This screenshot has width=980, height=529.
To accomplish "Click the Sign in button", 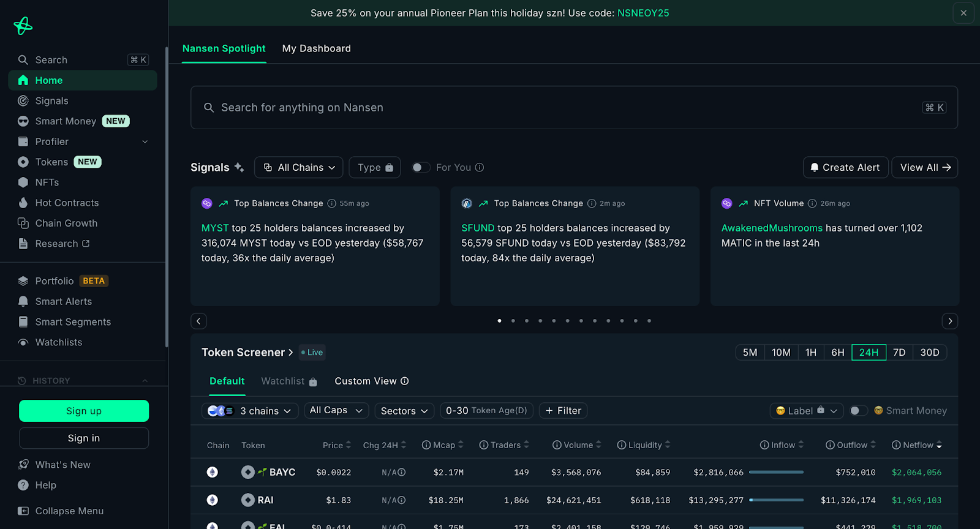I will 84,438.
